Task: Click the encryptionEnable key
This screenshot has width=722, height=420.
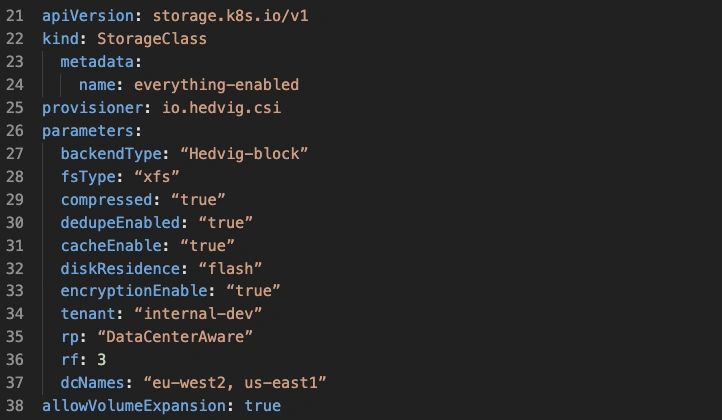Action: pos(133,289)
